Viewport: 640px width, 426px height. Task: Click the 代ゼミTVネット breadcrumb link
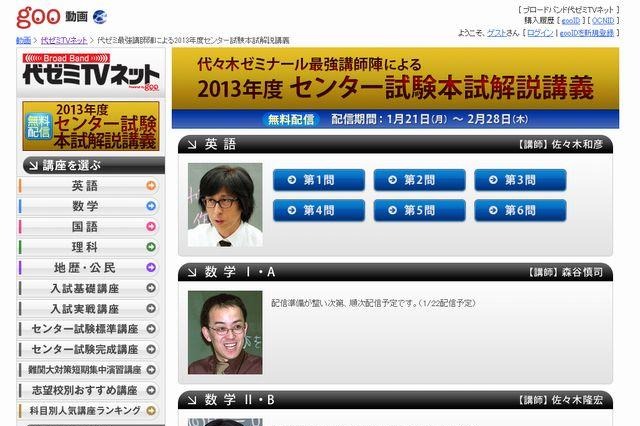[64, 40]
